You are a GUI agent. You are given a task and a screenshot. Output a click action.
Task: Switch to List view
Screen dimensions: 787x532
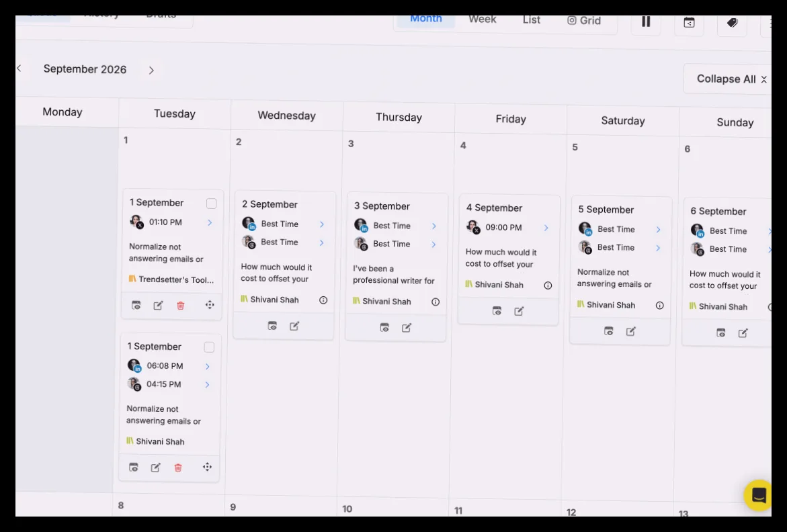tap(532, 20)
